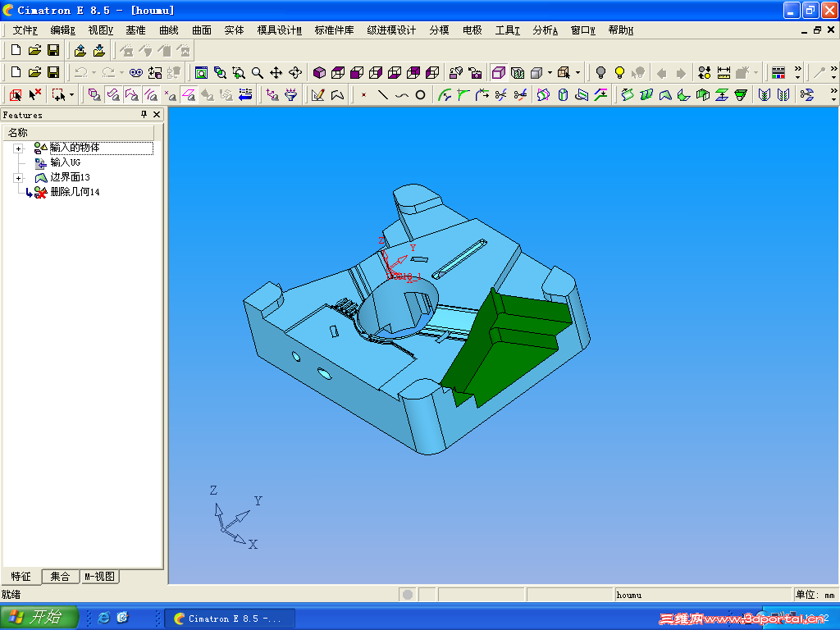Screen dimensions: 840x630
Task: Select the magnifier Zoom tool
Action: 257,72
